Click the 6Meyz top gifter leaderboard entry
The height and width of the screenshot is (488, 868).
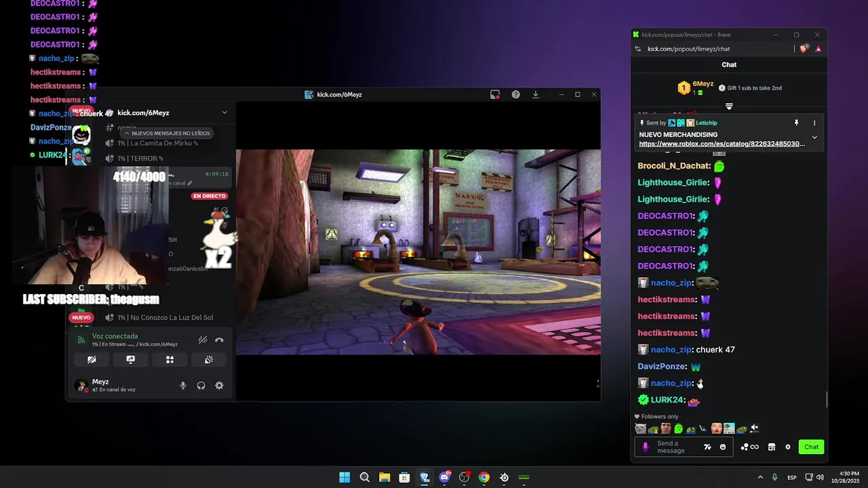tap(696, 87)
